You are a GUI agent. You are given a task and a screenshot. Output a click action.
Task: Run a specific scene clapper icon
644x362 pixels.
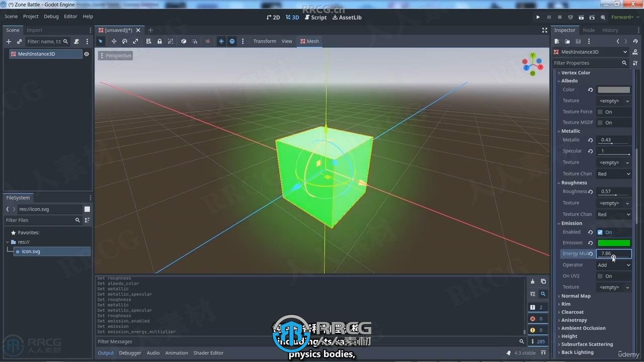593,17
